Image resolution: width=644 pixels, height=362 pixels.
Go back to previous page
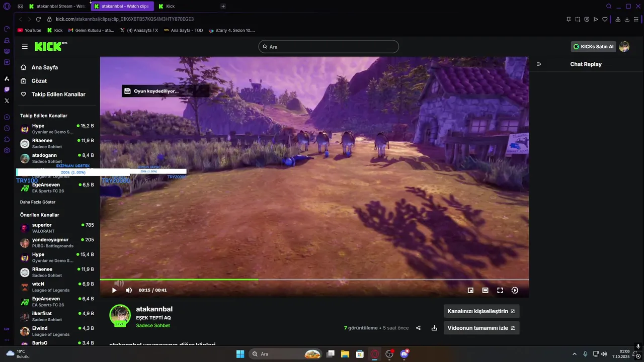[21, 19]
